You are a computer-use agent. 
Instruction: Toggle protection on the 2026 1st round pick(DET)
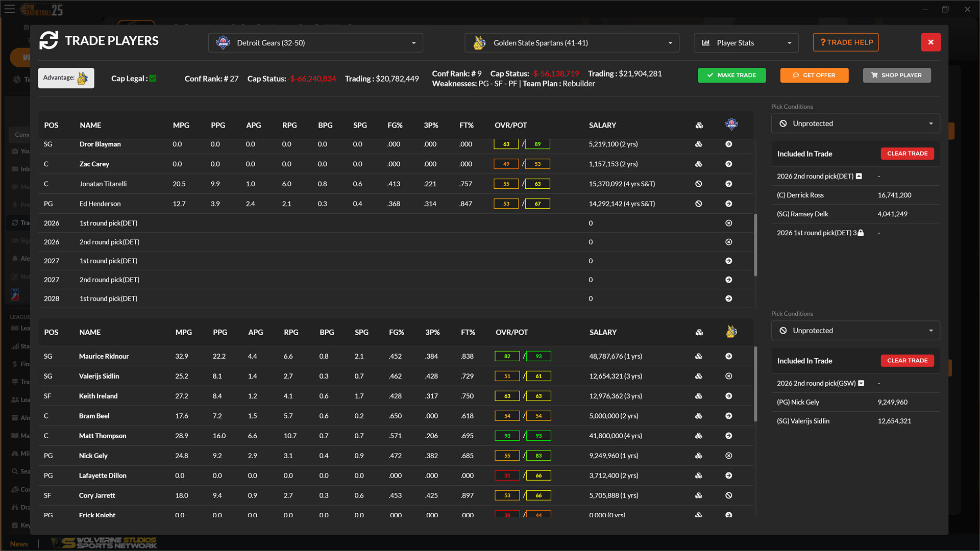(x=862, y=233)
